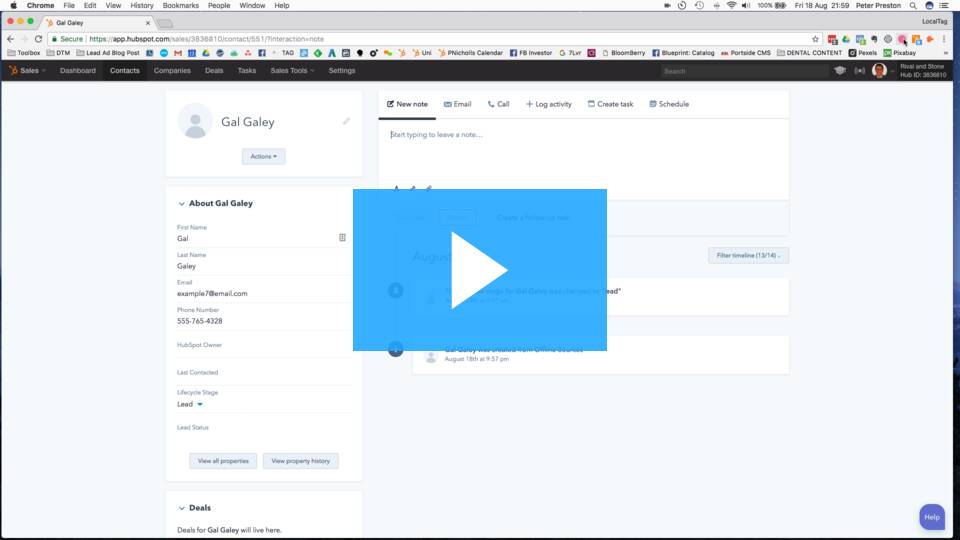
Task: Edit contact name with pencil icon
Action: (x=347, y=121)
